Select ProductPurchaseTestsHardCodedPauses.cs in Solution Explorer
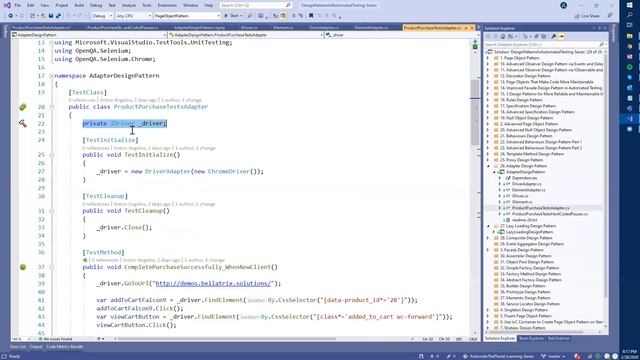640x360 pixels. coord(549,214)
